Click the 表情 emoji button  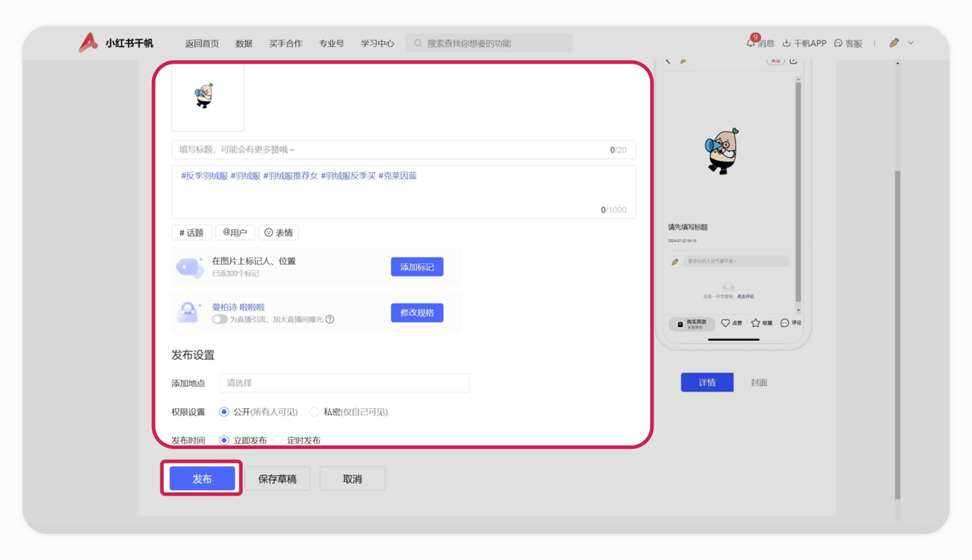[x=279, y=232]
